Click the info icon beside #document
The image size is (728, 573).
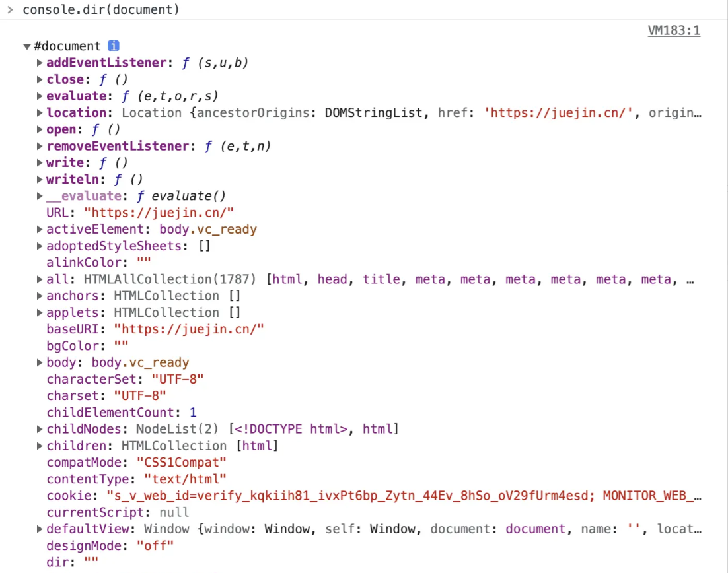114,46
